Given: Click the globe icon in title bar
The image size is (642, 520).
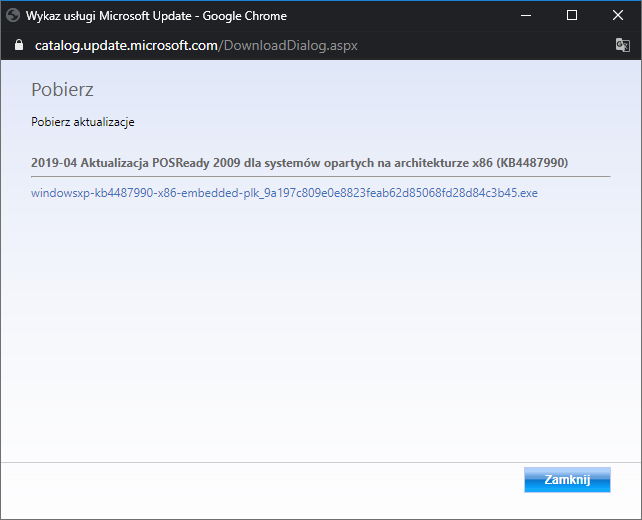Looking at the screenshot, I should tap(13, 16).
